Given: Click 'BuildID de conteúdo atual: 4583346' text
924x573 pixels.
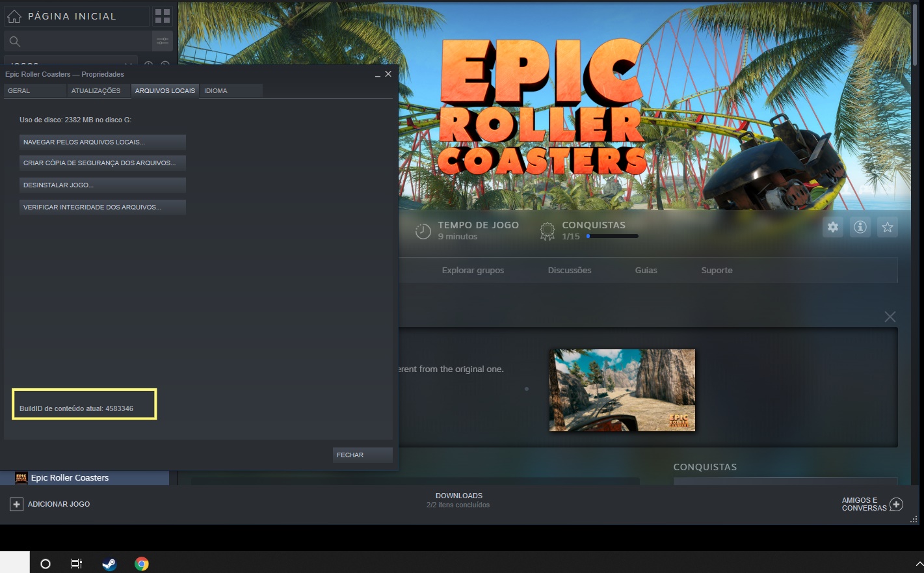Looking at the screenshot, I should pyautogui.click(x=76, y=408).
